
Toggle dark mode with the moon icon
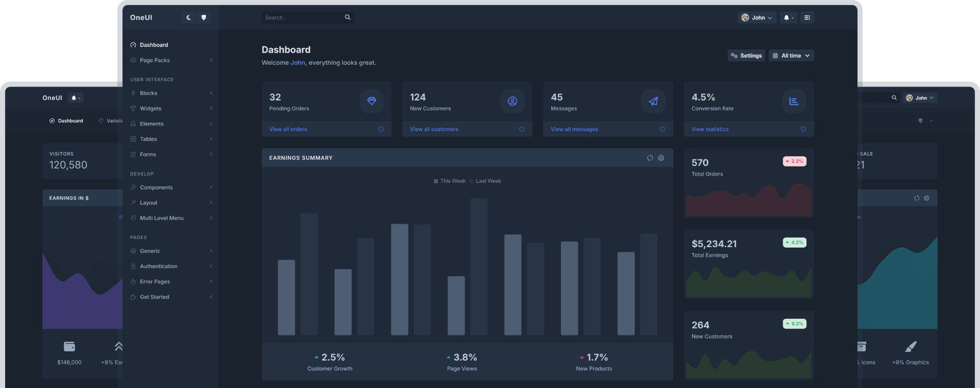point(189,18)
